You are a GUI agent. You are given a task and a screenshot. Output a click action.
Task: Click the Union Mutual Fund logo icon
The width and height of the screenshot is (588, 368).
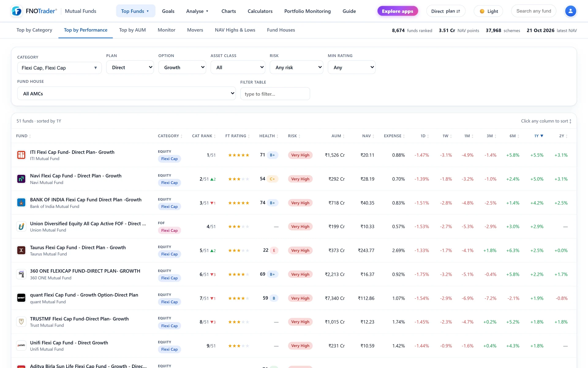tap(21, 227)
